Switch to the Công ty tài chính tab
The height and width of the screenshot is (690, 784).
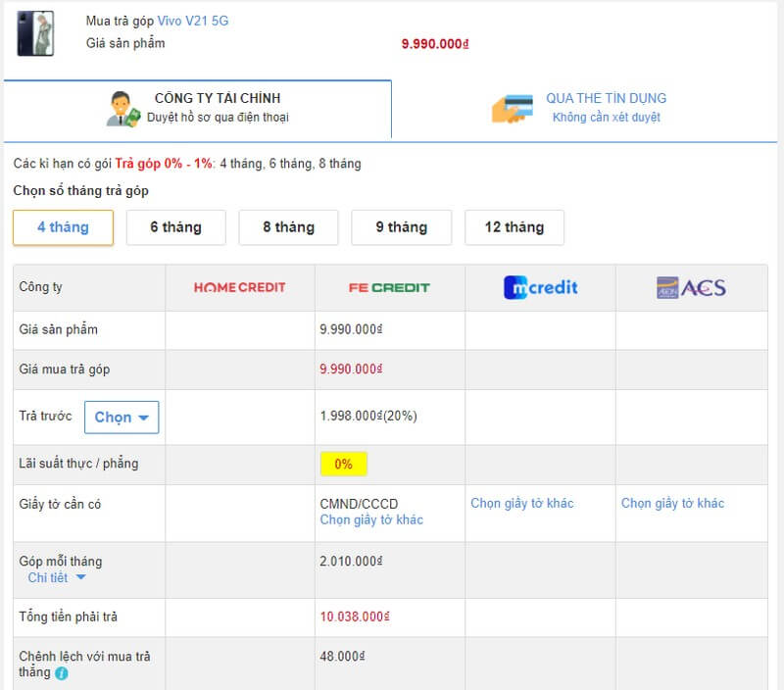[198, 109]
